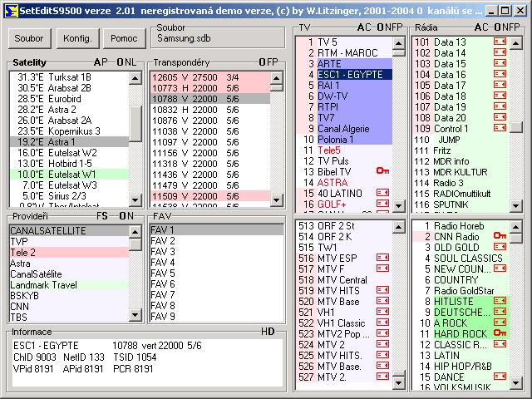Select transponder 12605 V 27500 3/4
Screen dimensions: 532x399
(x=210, y=77)
